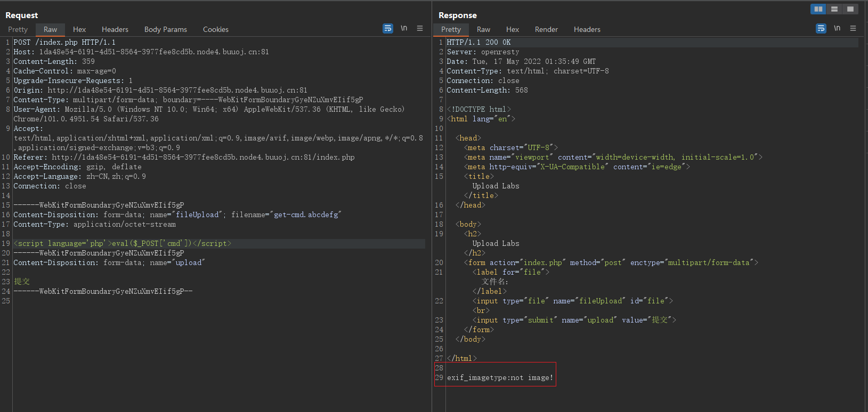Click the Origin header line
Screen dimensions: 868x412
coord(160,90)
